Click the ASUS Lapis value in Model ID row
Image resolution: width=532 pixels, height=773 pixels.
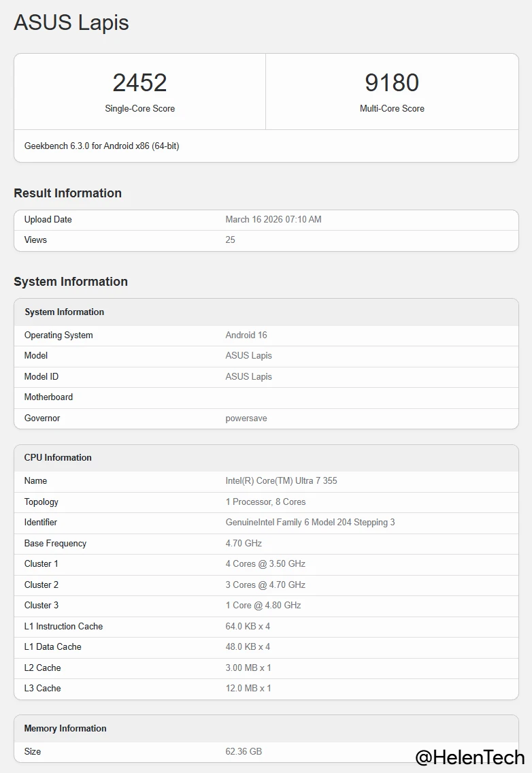[x=248, y=377]
